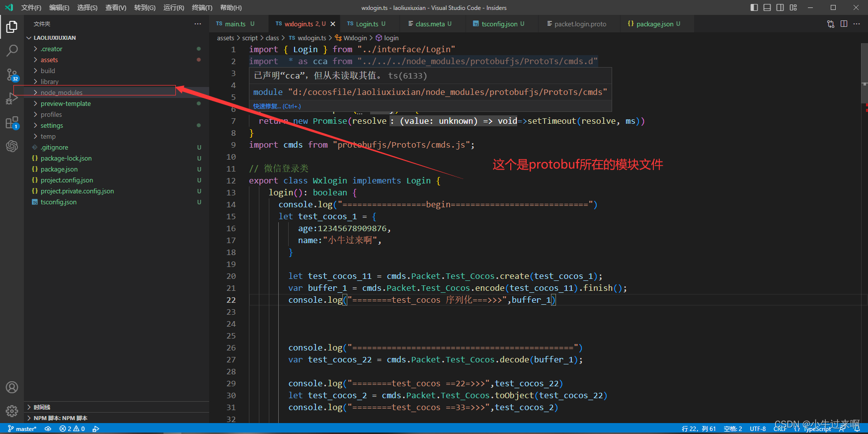Expand the node_modules folder
The height and width of the screenshot is (434, 868).
point(116,92)
